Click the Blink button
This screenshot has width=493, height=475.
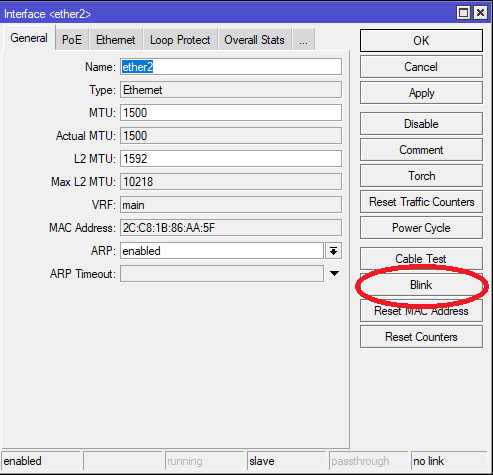(421, 285)
